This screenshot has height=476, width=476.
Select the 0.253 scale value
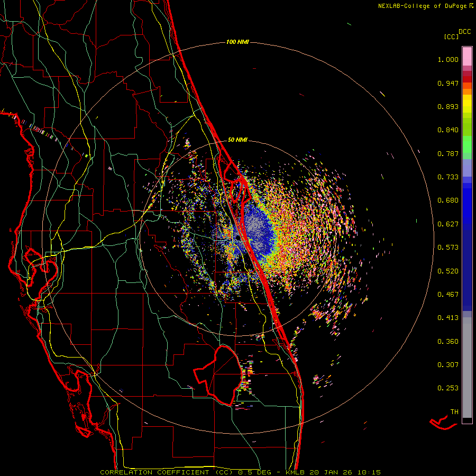pos(448,388)
